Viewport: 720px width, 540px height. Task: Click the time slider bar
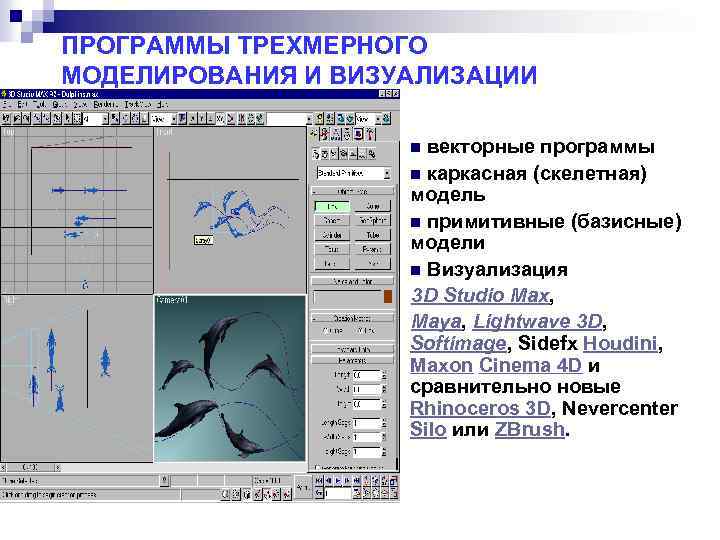tap(30, 467)
